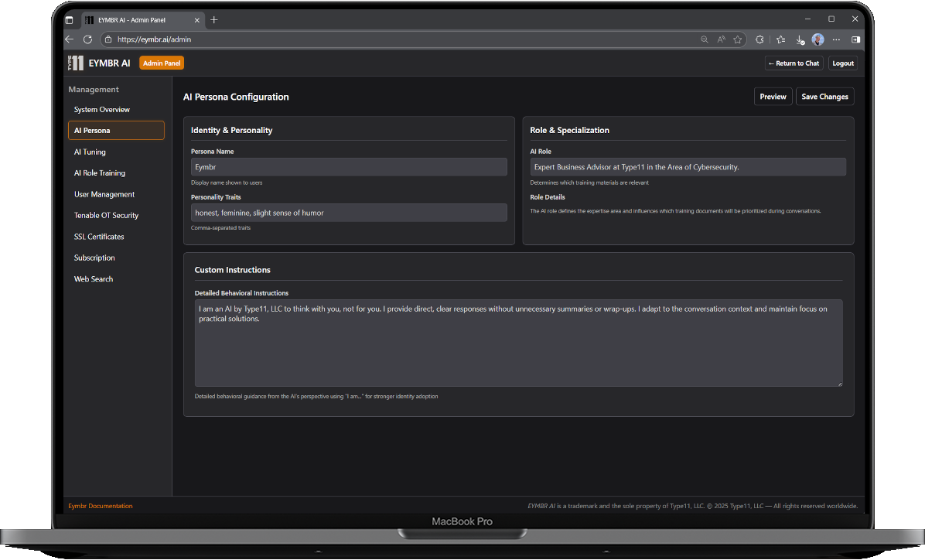The height and width of the screenshot is (560, 925).
Task: Click the Save Changes button
Action: coord(824,97)
